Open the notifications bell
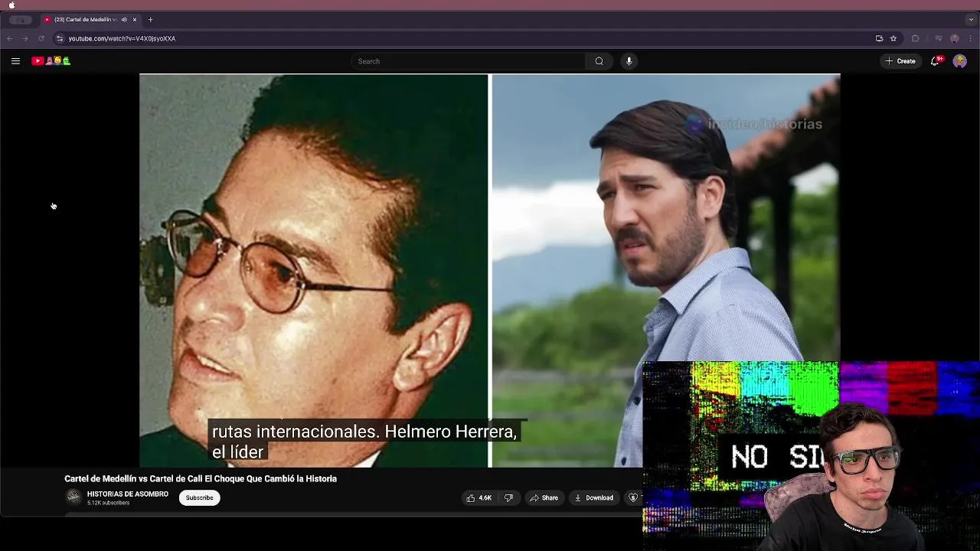 click(935, 61)
